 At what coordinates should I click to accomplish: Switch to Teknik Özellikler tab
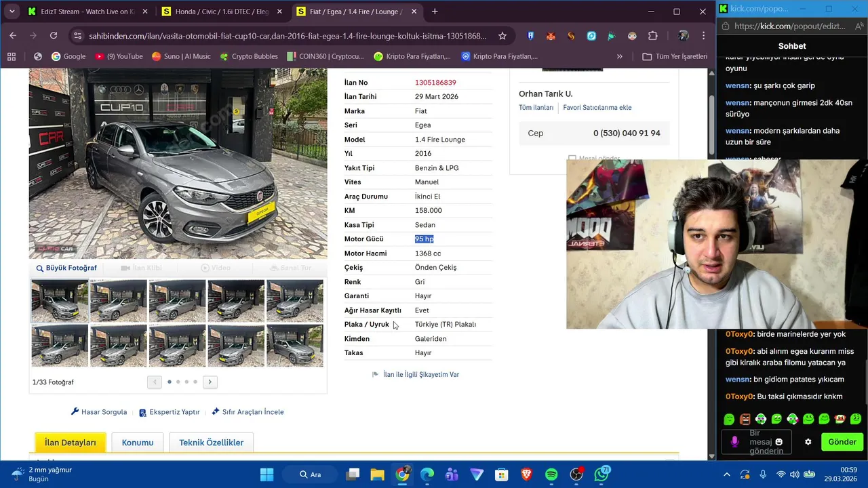point(211,443)
